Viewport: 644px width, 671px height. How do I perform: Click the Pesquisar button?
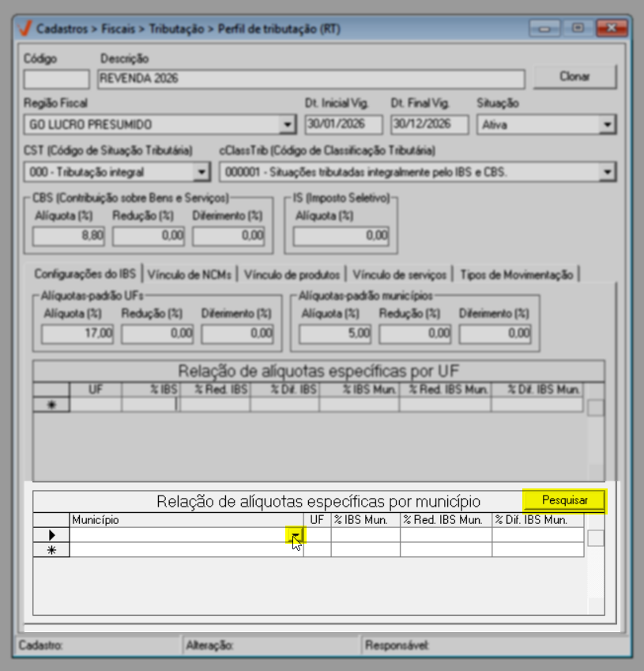564,500
